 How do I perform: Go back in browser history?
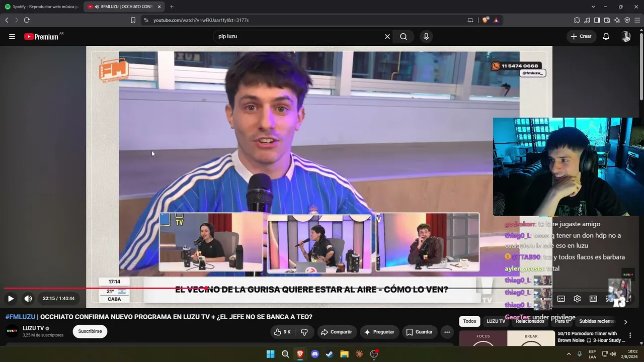pyautogui.click(x=7, y=20)
